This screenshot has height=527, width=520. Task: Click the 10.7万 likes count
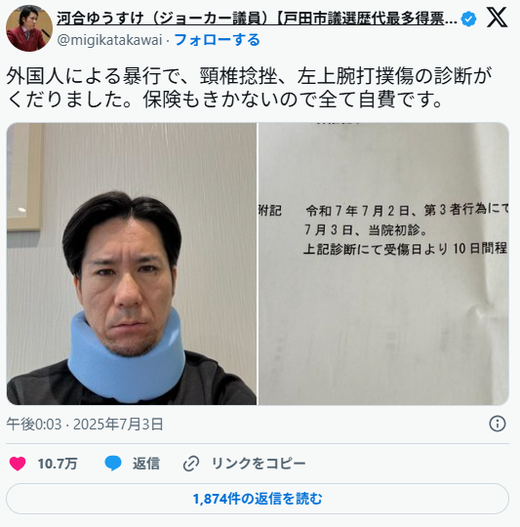(x=57, y=463)
